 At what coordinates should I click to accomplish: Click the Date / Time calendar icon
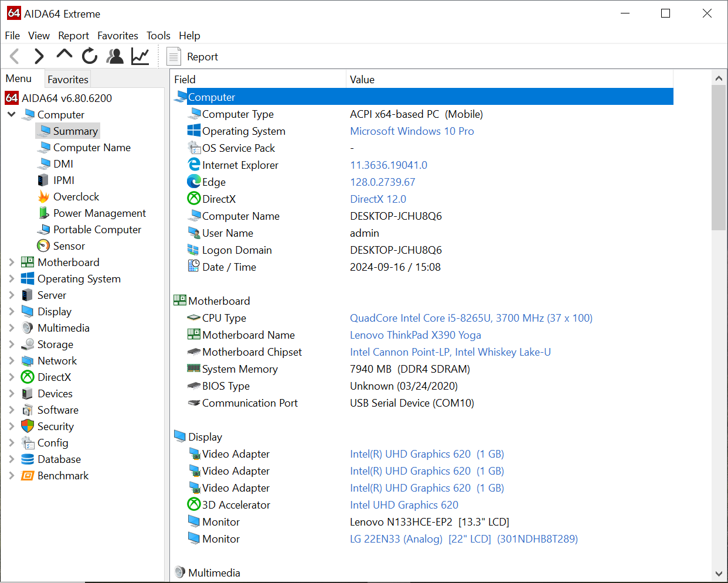194,267
